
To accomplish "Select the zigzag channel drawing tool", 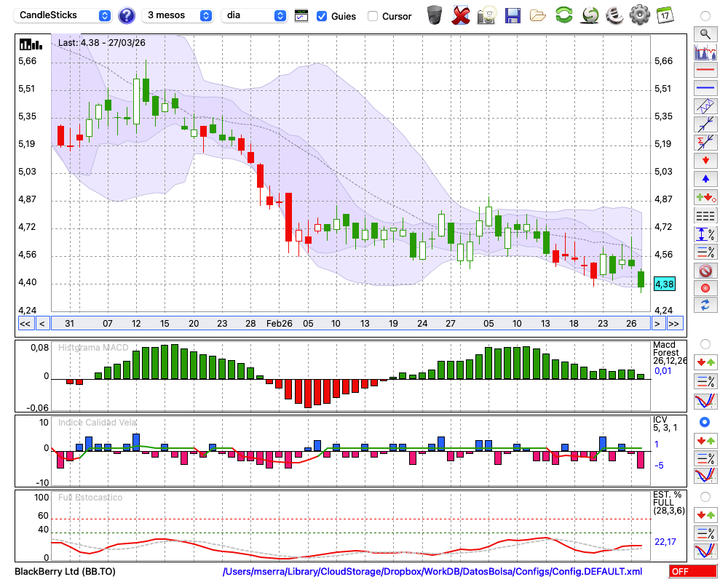I will coord(705,106).
